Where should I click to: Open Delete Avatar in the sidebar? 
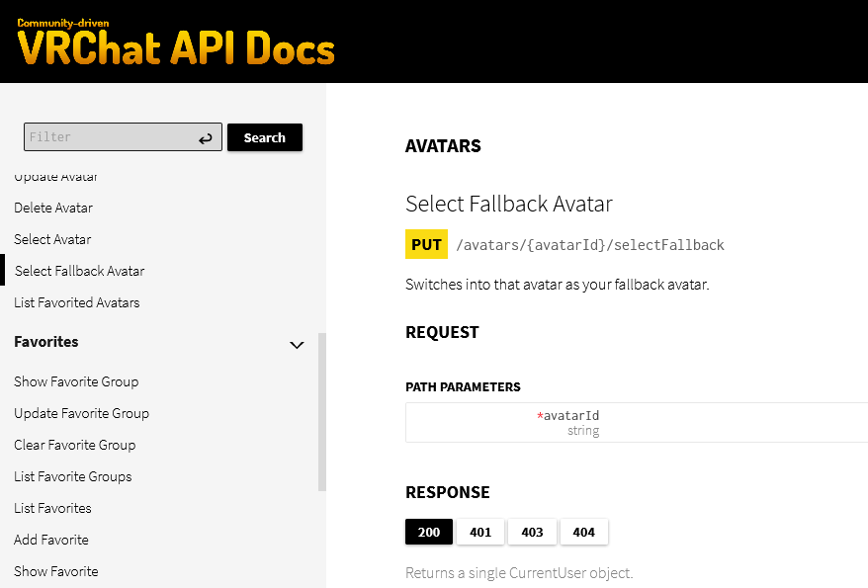[x=53, y=208]
